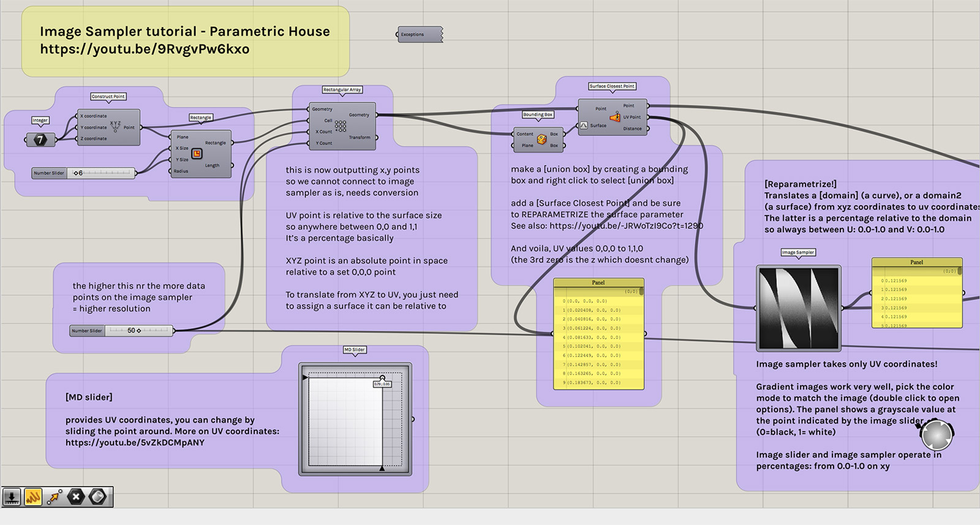Image resolution: width=980 pixels, height=525 pixels.
Task: Click the youtu.be/5vZkDCMpANY link text
Action: coord(135,442)
